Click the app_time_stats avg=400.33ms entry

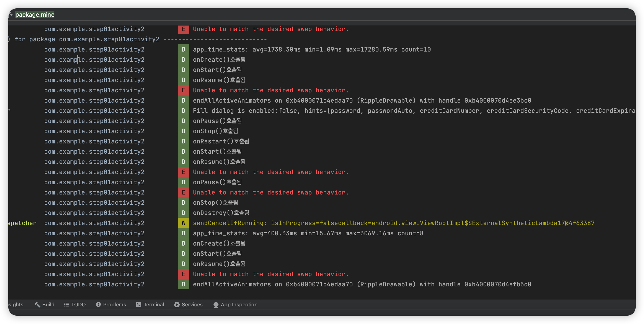308,233
